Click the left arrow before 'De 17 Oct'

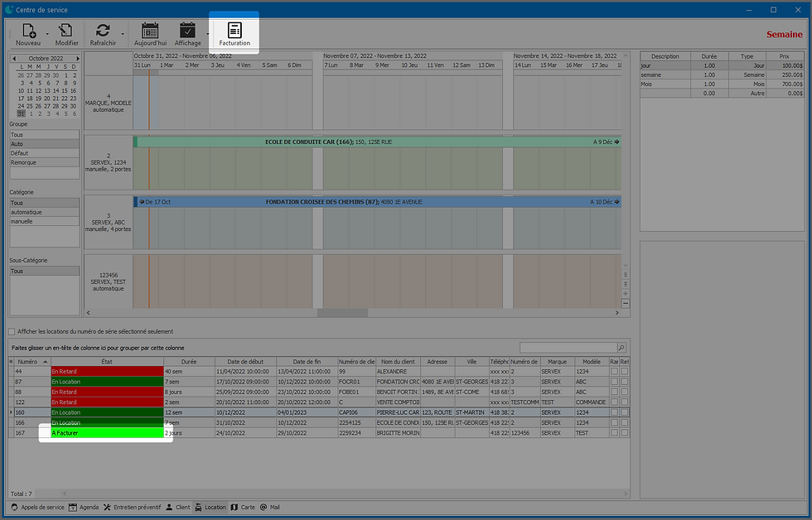point(142,202)
